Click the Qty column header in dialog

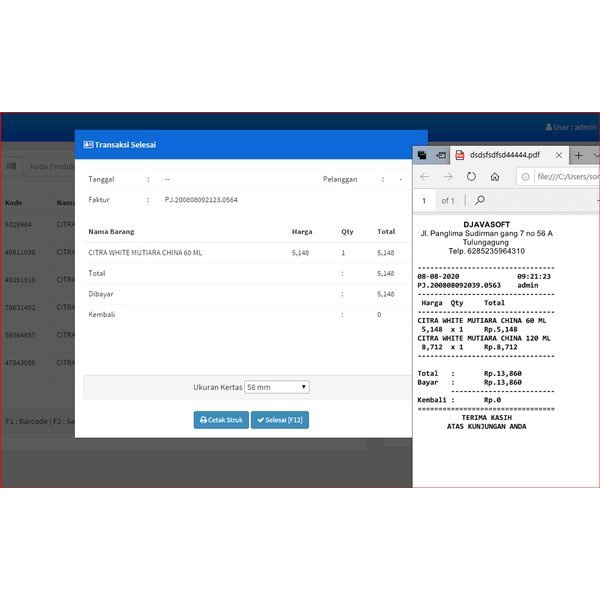[x=347, y=232]
